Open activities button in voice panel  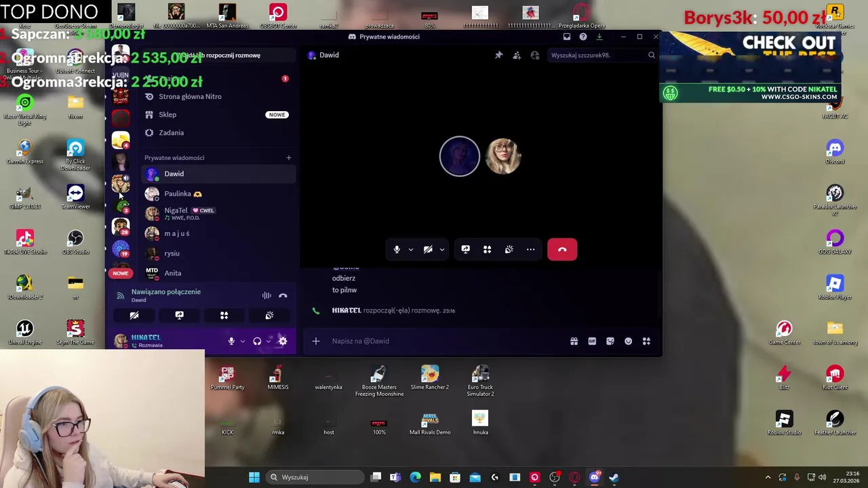click(x=224, y=315)
